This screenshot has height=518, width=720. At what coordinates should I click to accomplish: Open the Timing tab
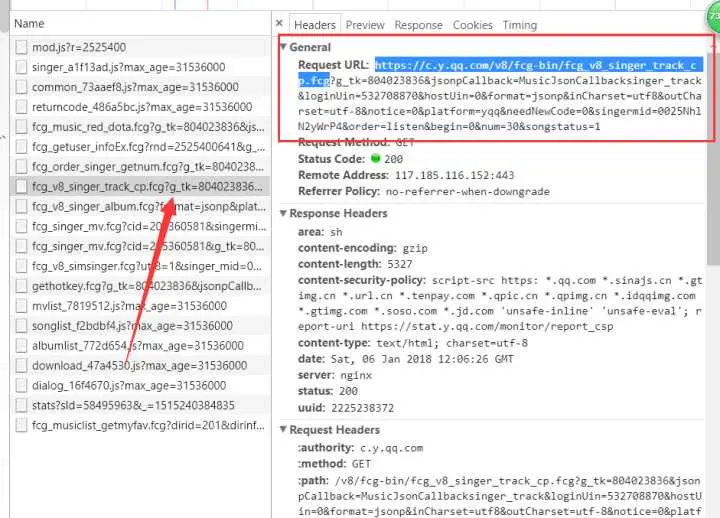pyautogui.click(x=519, y=25)
